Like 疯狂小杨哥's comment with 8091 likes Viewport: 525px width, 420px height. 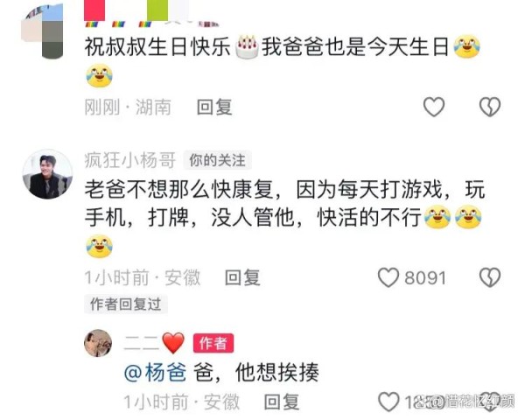388,277
